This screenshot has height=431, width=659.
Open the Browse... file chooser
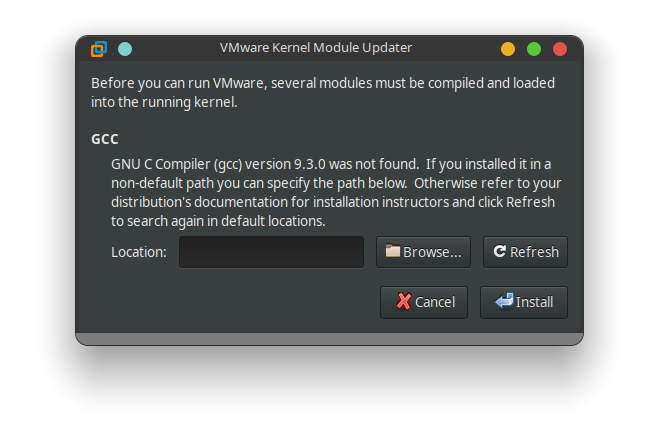point(423,252)
